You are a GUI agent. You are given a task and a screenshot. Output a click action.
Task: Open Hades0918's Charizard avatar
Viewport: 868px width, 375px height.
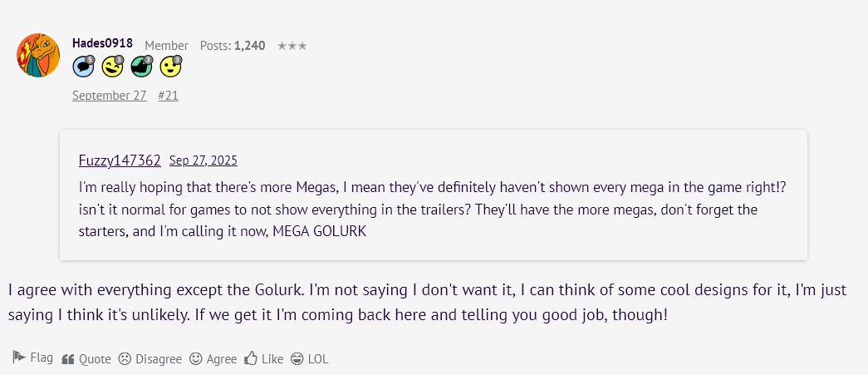pyautogui.click(x=38, y=56)
